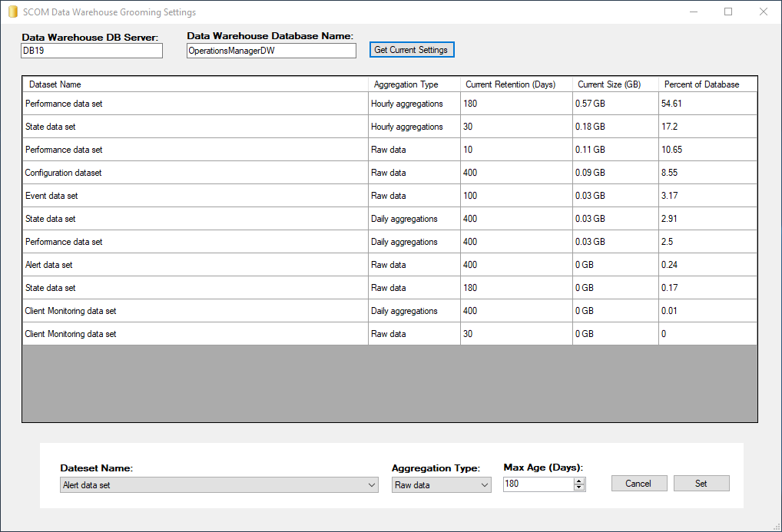Screen dimensions: 782x532
Task: Focus the Data Warehouse DB Server field
Action: point(91,51)
